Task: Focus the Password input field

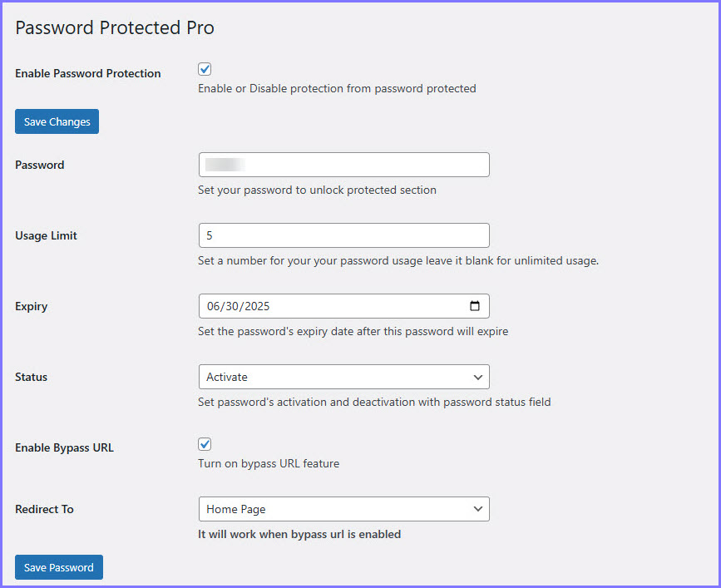Action: 343,165
